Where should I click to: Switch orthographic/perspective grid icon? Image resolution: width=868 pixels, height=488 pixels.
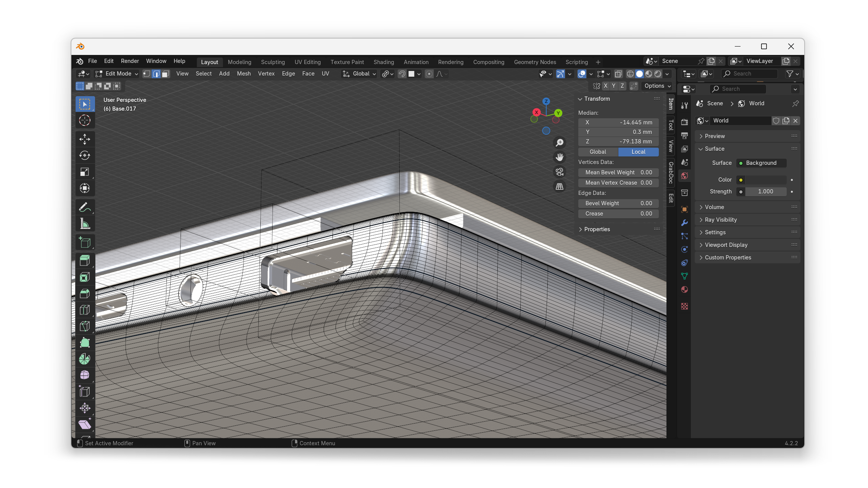pyautogui.click(x=560, y=186)
